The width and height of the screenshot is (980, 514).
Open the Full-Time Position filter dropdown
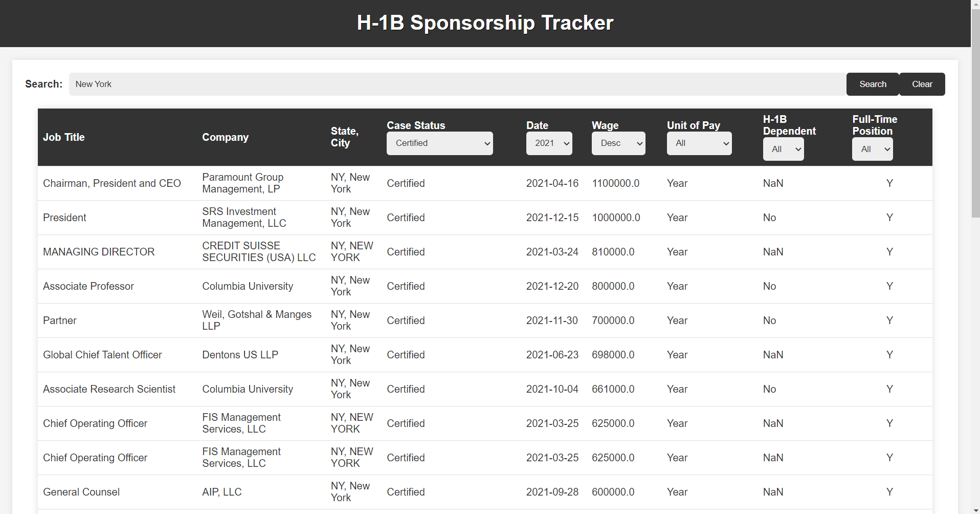coord(872,149)
